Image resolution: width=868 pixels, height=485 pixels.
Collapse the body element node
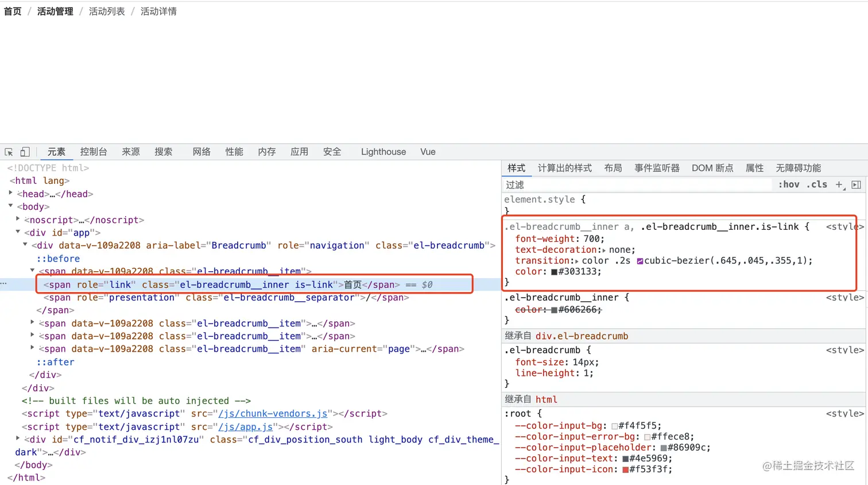tap(11, 206)
